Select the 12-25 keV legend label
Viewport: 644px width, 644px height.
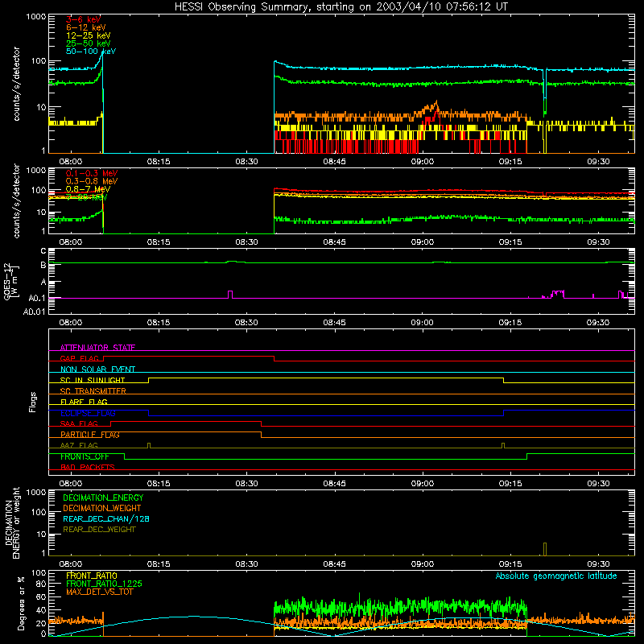[88, 35]
